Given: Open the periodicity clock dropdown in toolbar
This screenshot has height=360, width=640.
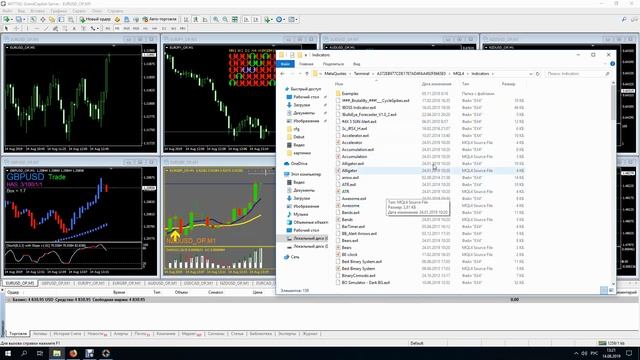Looking at the screenshot, I should click(280, 20).
